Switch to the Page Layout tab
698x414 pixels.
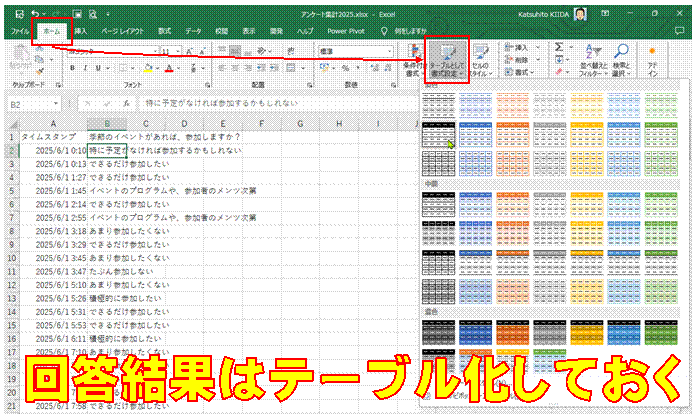point(122,31)
